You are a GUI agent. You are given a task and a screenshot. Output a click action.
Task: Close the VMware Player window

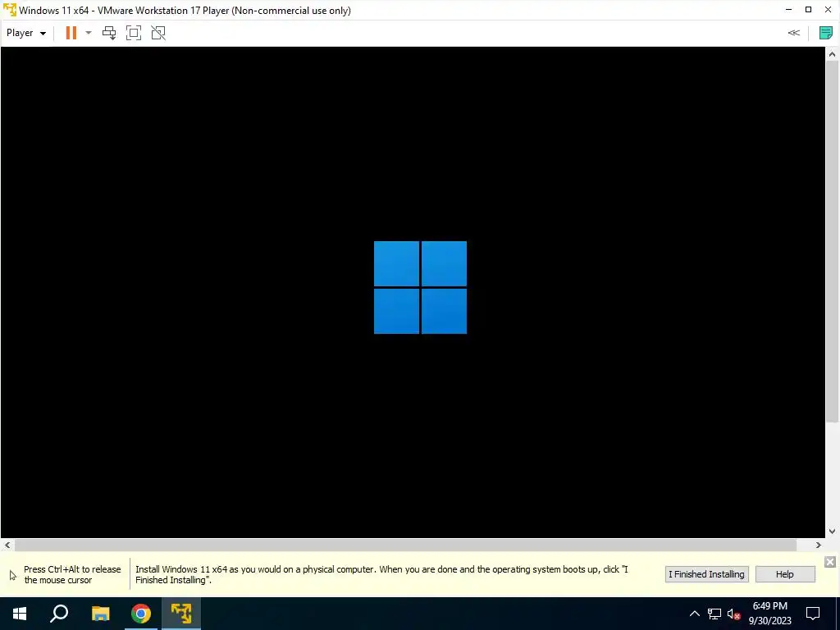(829, 10)
